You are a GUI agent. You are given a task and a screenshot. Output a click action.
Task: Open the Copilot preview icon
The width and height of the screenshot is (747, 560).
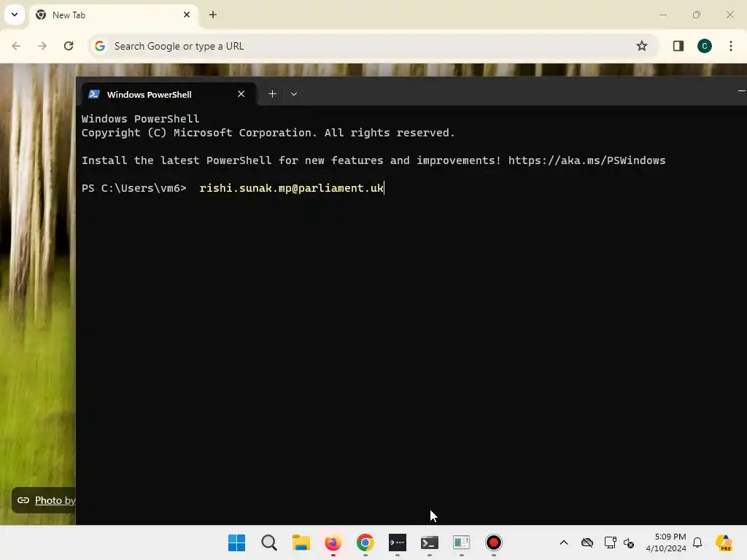[x=724, y=542]
